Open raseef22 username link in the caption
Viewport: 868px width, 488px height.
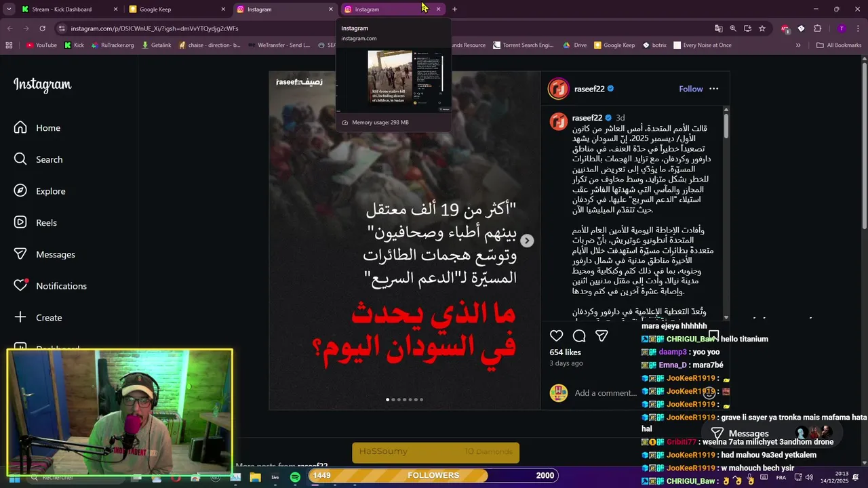[587, 118]
